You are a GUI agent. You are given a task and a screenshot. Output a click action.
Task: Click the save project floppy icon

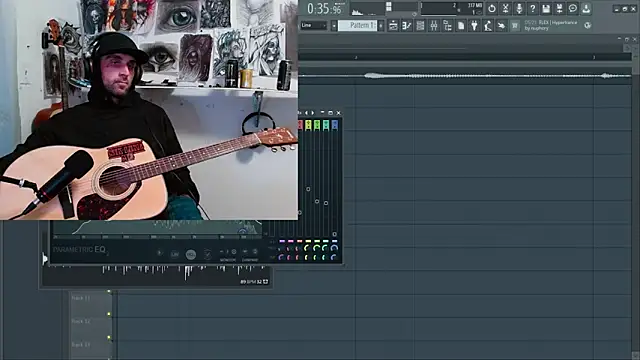(x=546, y=8)
